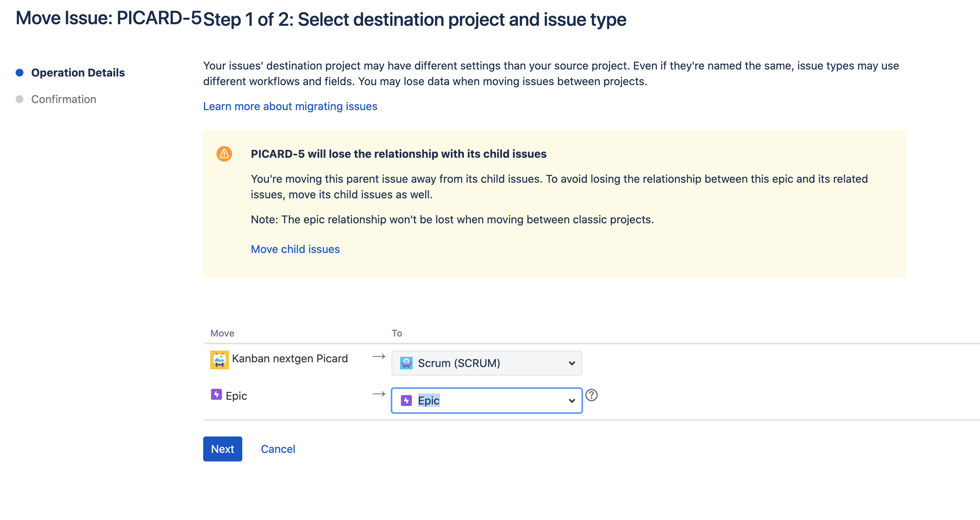
Task: Click the arrow beside Kanban nextgen Picard
Action: tap(379, 356)
